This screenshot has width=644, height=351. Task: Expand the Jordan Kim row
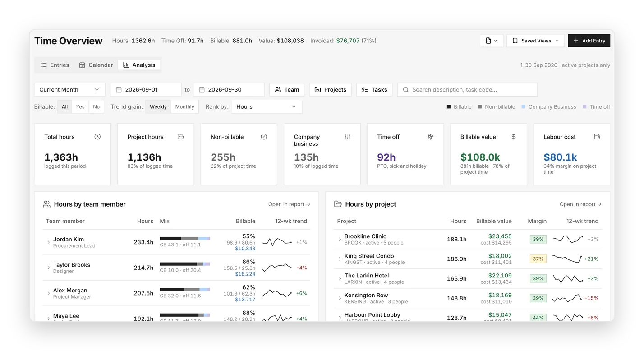[x=49, y=242]
